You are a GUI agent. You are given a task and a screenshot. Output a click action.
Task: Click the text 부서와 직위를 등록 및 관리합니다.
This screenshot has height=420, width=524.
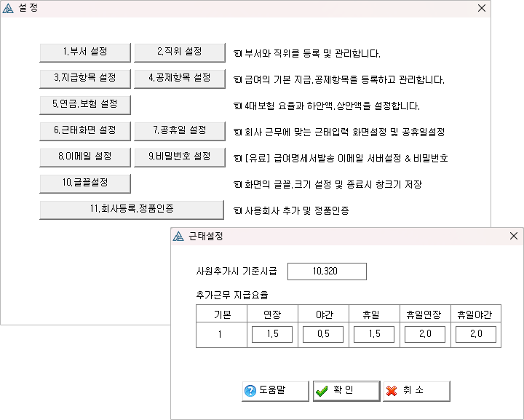click(312, 53)
